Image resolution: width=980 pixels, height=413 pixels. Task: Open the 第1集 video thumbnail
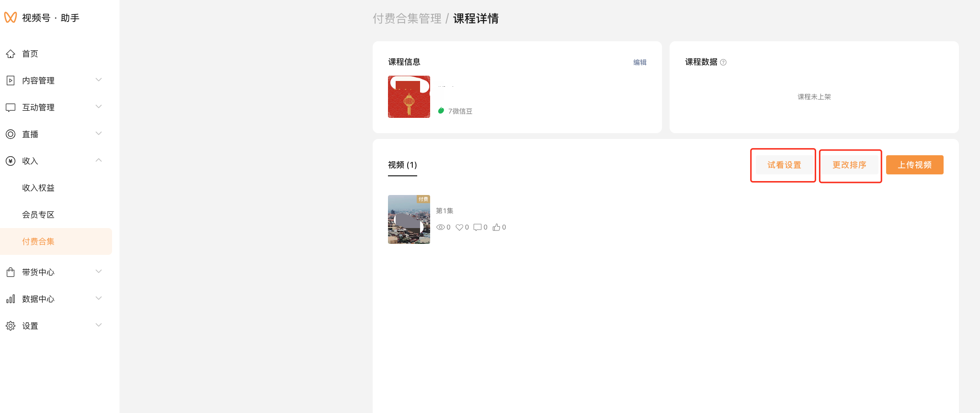(409, 219)
